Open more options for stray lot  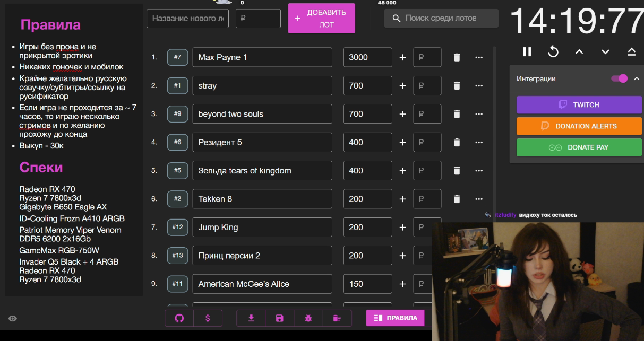point(479,86)
